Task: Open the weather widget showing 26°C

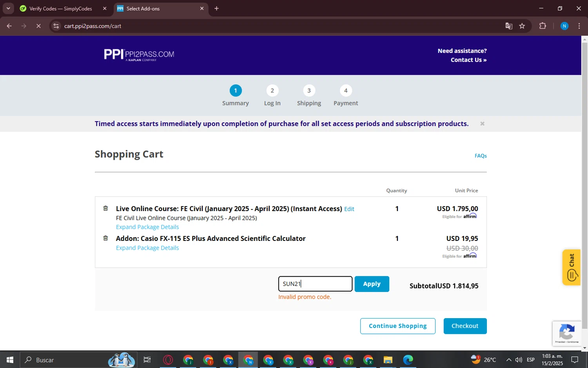Action: point(484,360)
